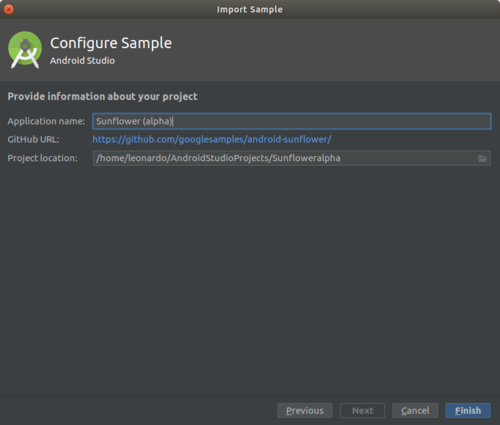
Task: Click the 'Android Studio' subtitle text
Action: 82,61
